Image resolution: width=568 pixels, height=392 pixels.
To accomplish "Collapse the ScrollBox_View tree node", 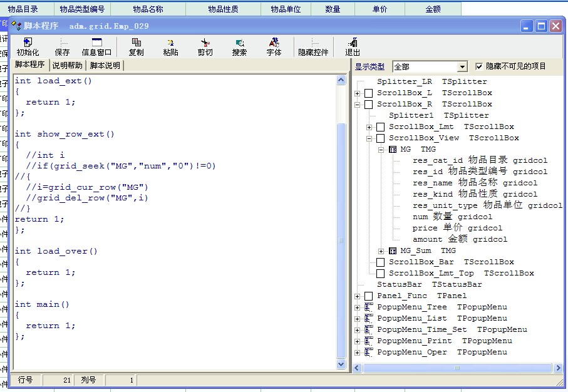I will click(x=369, y=138).
